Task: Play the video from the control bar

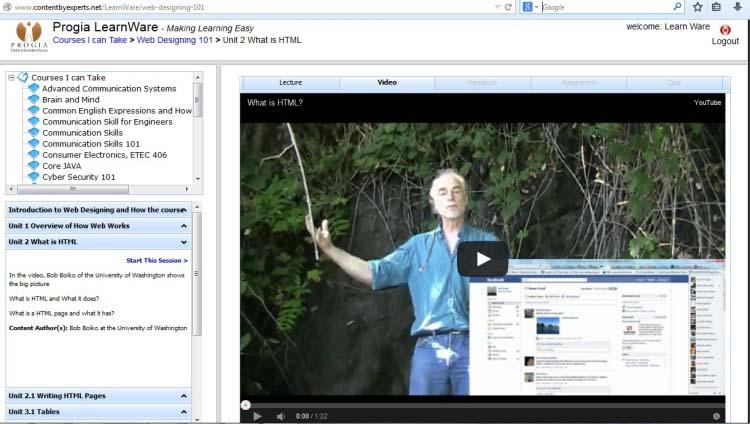Action: point(257,416)
